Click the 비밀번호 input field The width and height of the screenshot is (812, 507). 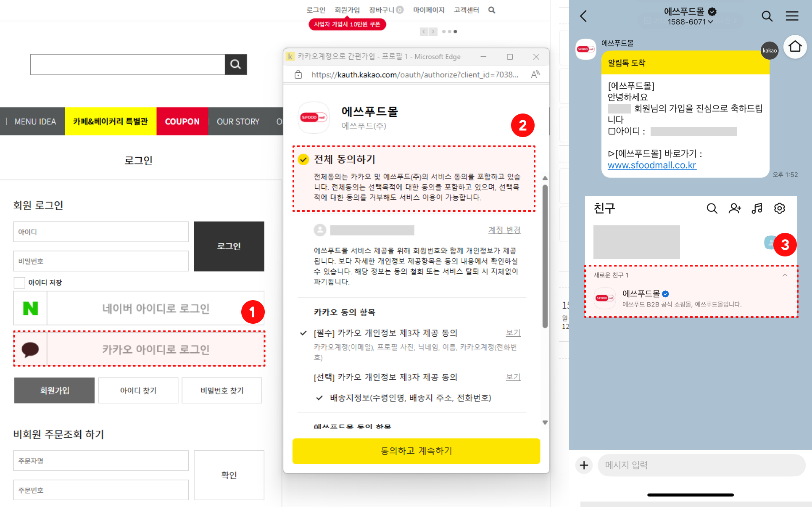[101, 261]
